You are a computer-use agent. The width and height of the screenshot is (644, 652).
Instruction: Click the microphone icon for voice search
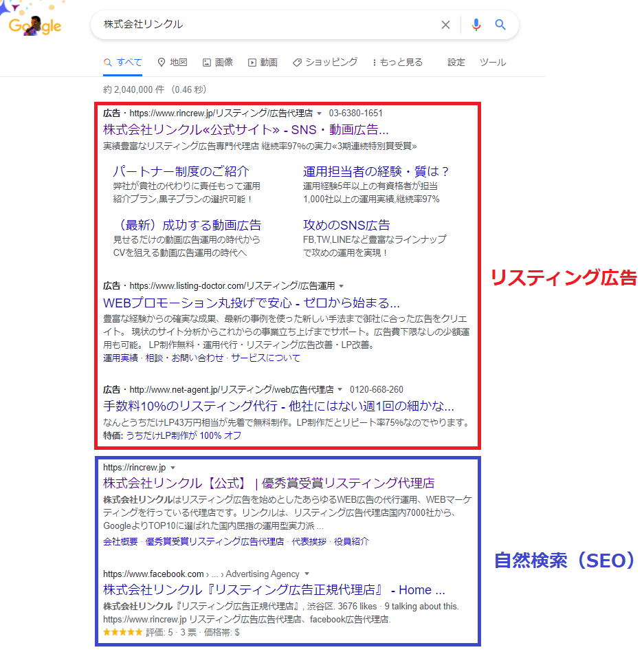coord(476,25)
